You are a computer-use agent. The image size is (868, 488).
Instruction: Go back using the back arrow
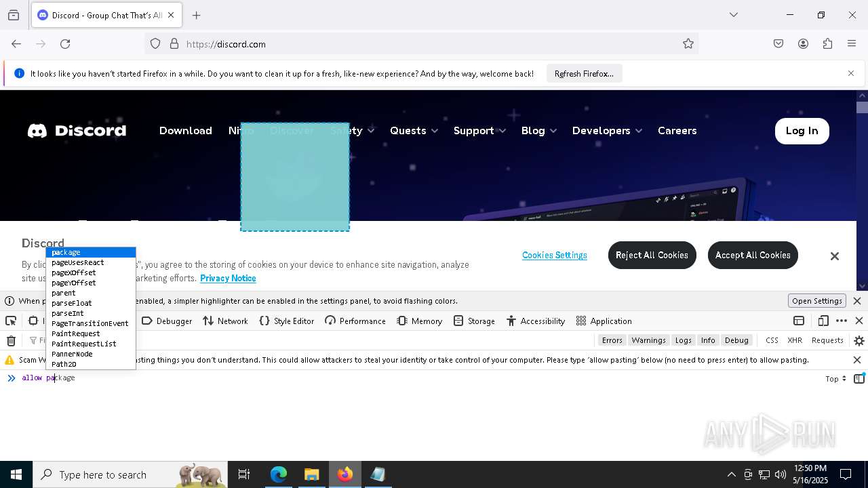[16, 44]
